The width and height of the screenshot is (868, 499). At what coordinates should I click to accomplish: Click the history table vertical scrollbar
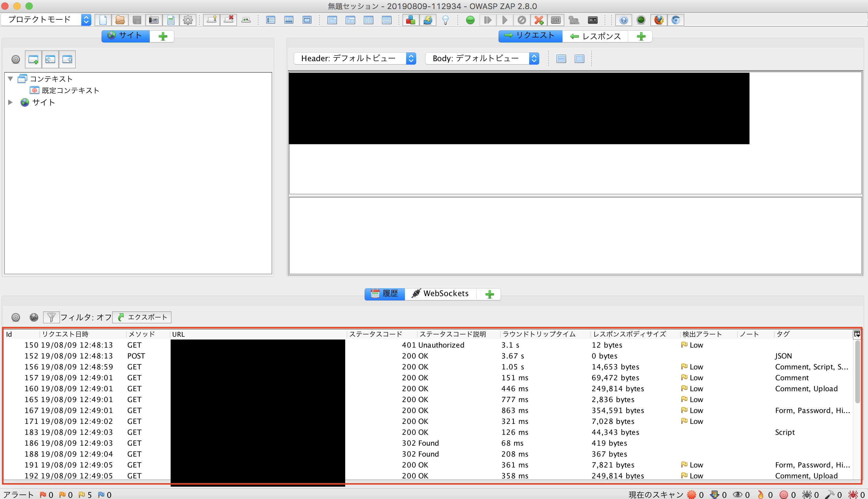point(857,372)
